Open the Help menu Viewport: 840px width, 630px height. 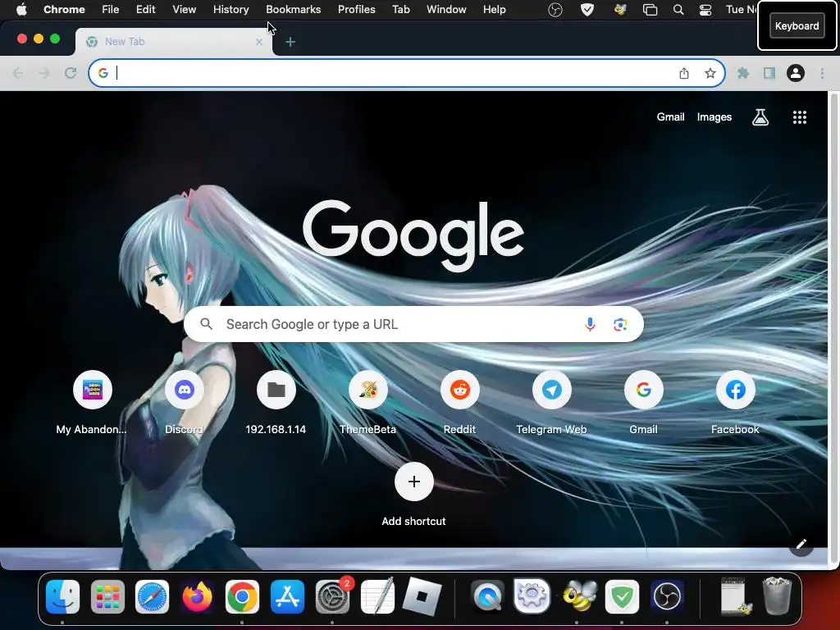[494, 9]
